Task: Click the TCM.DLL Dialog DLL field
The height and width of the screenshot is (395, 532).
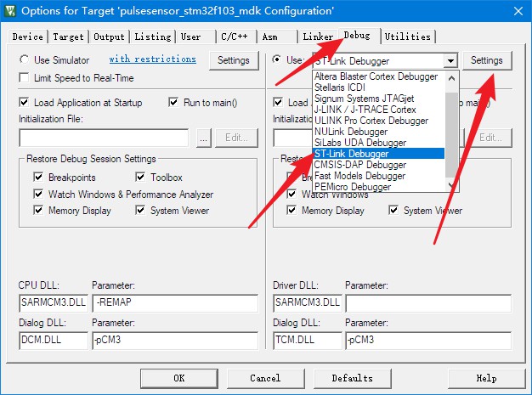Action: click(x=308, y=340)
